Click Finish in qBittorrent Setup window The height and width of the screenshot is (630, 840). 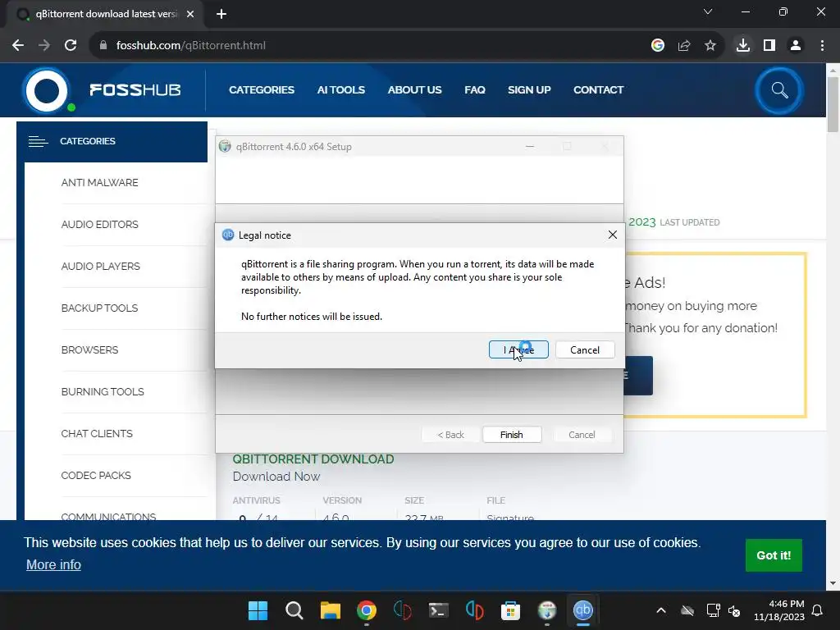[x=512, y=435]
